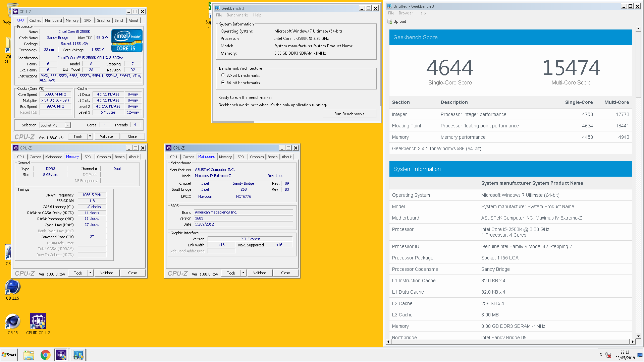Click the Memory CPU-Z window title icon
644x362 pixels.
point(16,148)
